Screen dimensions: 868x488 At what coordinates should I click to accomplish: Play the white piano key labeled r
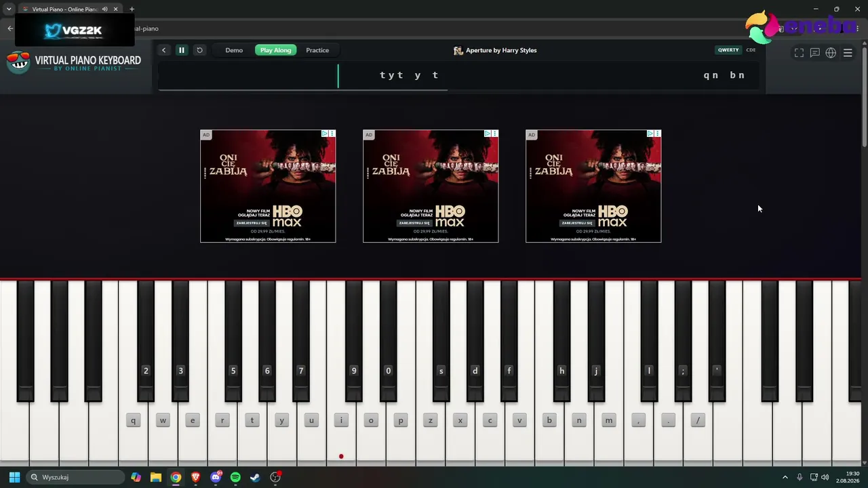click(x=222, y=420)
